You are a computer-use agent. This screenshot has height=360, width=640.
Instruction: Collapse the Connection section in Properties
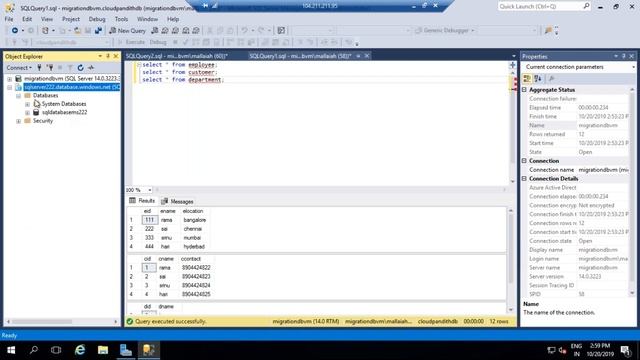pos(524,161)
